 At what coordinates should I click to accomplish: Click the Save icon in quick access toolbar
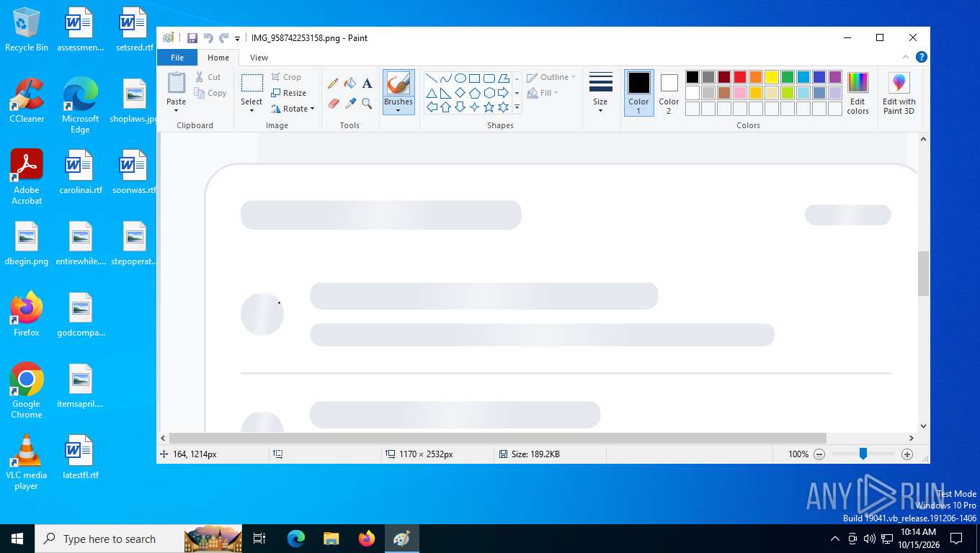coord(192,38)
